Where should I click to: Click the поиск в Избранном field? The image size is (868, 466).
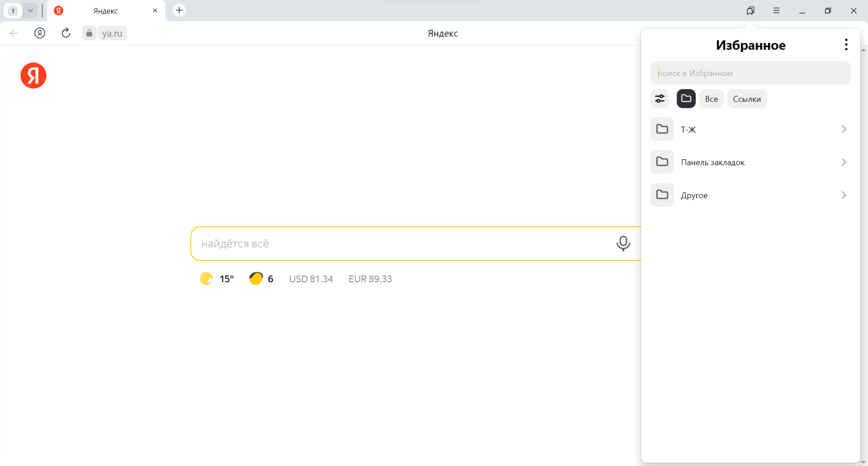point(750,73)
